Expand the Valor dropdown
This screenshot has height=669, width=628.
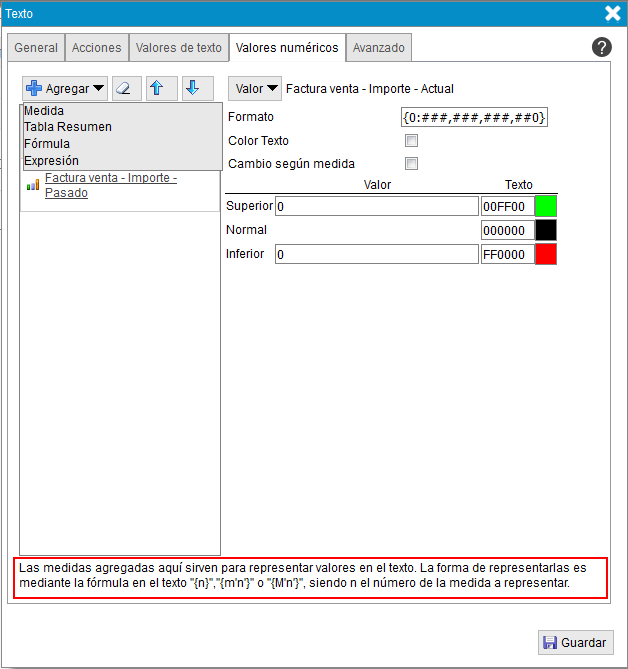255,88
